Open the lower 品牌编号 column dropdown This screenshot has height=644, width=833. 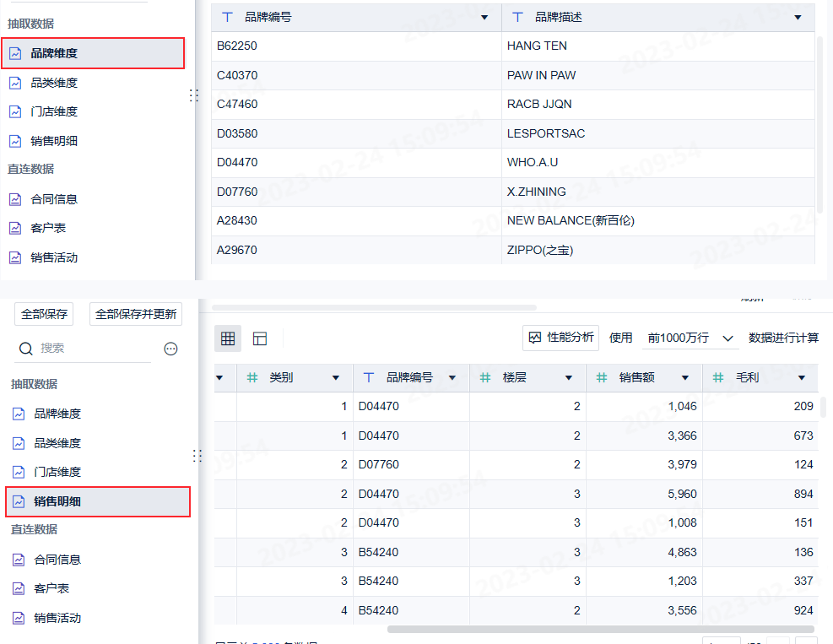[452, 378]
